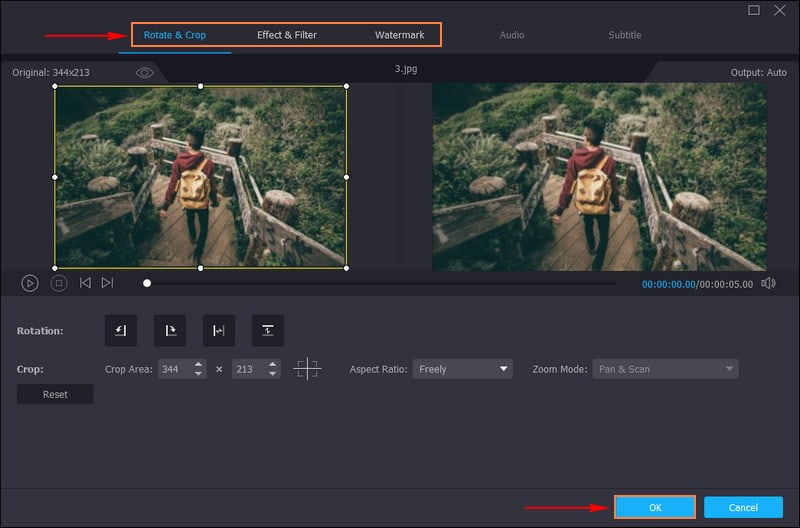This screenshot has height=528, width=800.
Task: Reset the crop settings
Action: 55,394
